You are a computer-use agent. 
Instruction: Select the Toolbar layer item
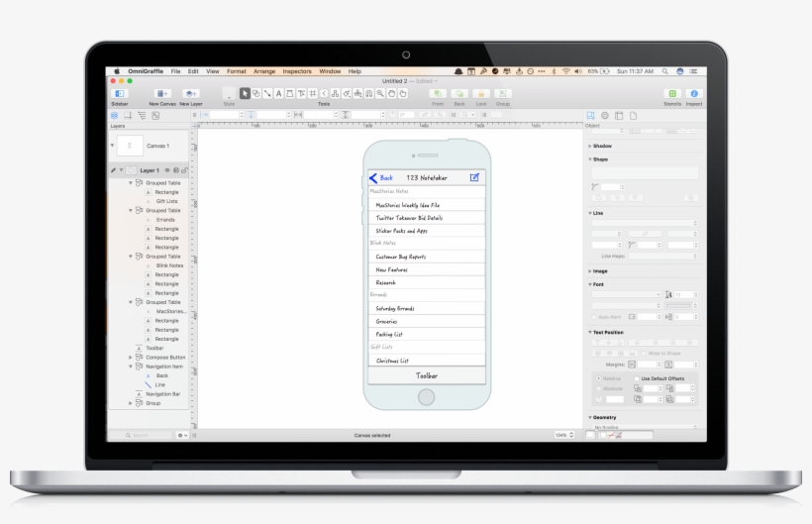(154, 348)
